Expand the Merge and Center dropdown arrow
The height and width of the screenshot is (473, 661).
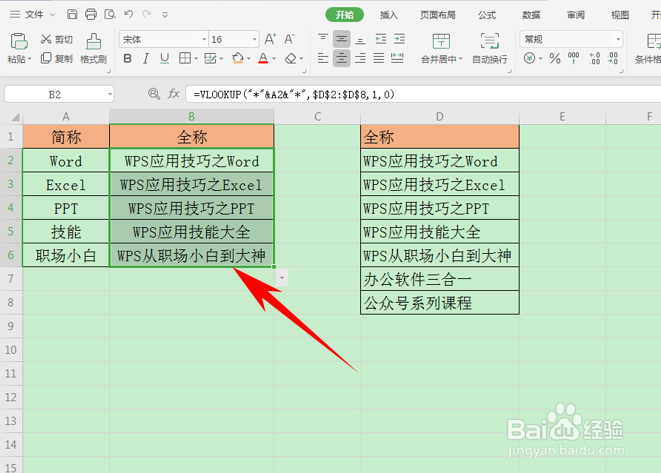460,59
